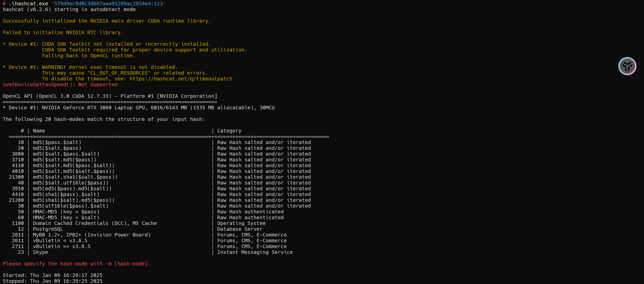Click 'Raw Hash authenticated' in row 50
Screen dimensions: 644x284
pyautogui.click(x=251, y=212)
